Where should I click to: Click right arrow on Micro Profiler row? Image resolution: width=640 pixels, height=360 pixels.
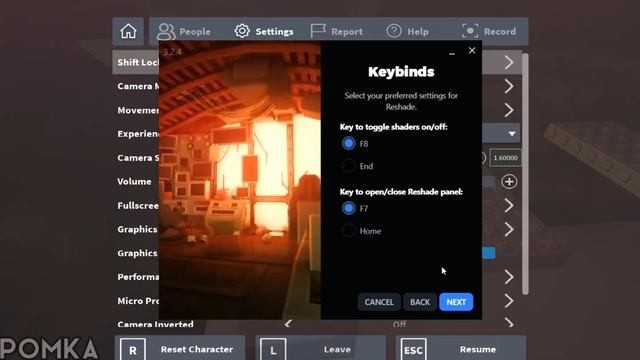(x=509, y=301)
